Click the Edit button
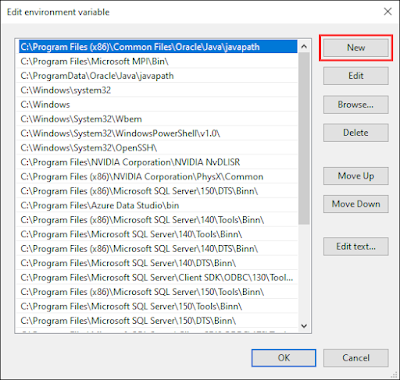The width and height of the screenshot is (400, 380). [x=356, y=76]
